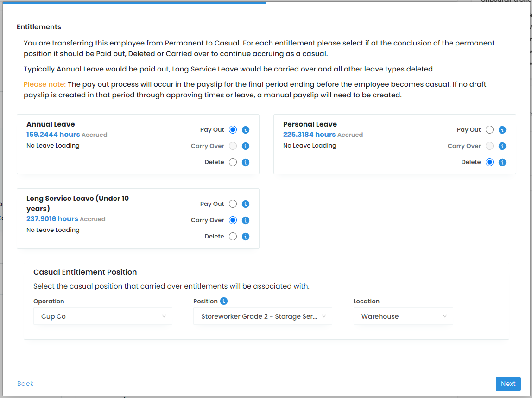This screenshot has width=532, height=398.
Task: Expand the Position dropdown for Storeworker Grade 2
Action: coord(262,316)
